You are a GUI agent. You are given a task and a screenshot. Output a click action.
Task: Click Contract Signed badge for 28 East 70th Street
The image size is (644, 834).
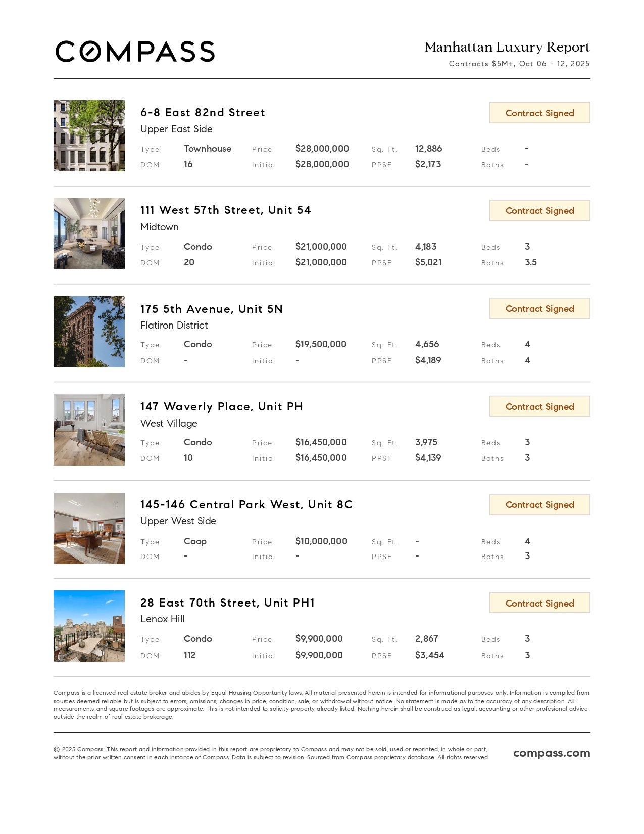[x=539, y=603]
